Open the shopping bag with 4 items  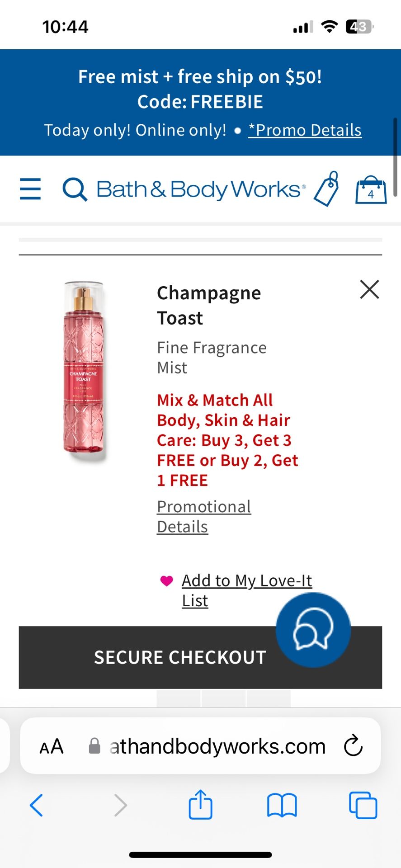tap(371, 190)
